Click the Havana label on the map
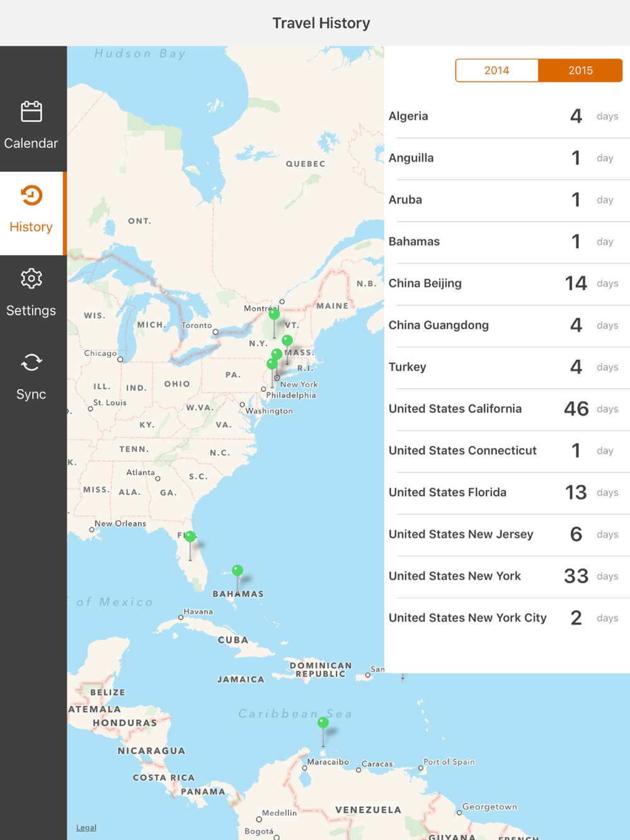Image resolution: width=630 pixels, height=840 pixels. point(198,611)
